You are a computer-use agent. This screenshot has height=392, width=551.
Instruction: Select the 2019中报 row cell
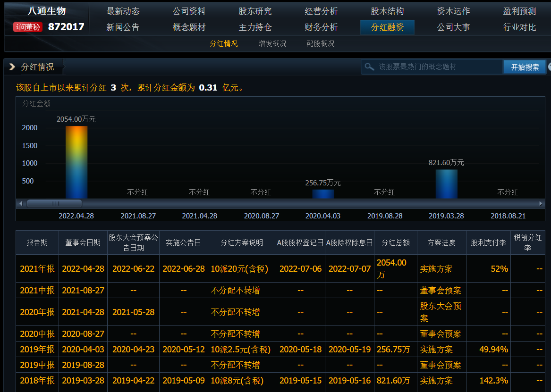pos(37,365)
